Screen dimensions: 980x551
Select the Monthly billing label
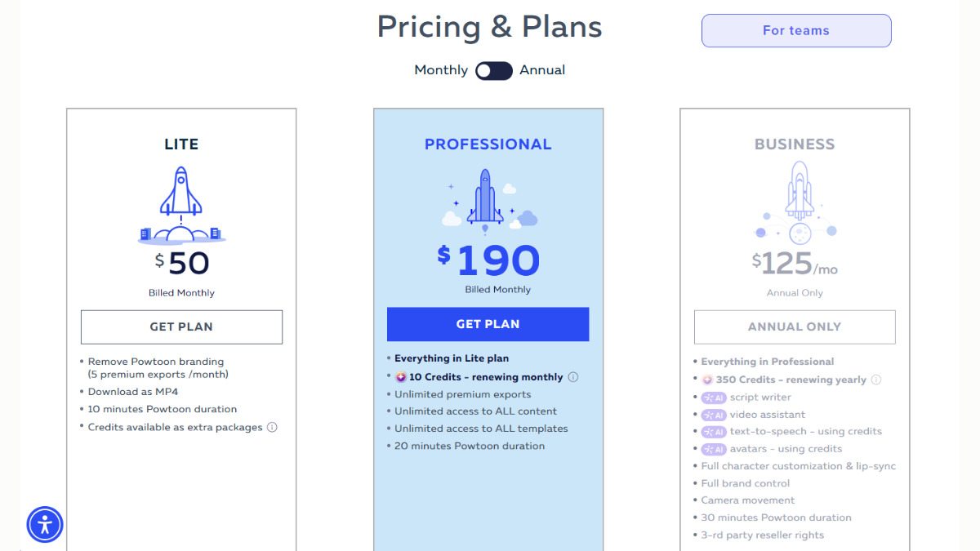click(x=441, y=70)
